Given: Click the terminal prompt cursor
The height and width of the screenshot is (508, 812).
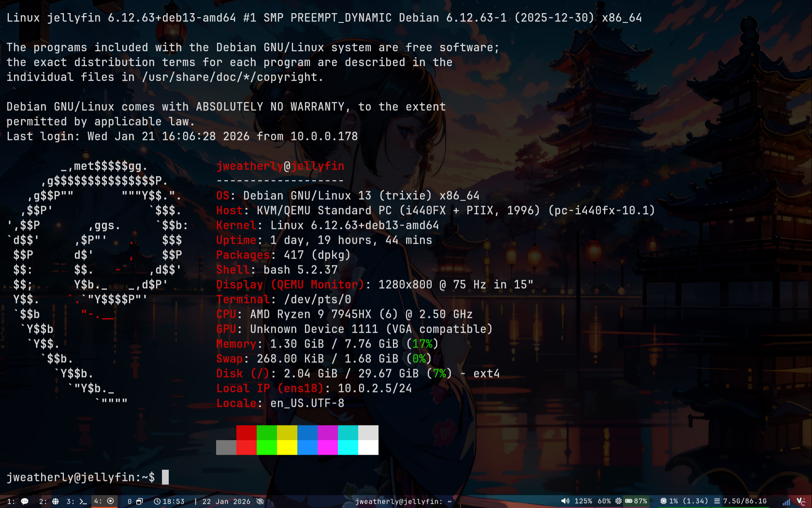Looking at the screenshot, I should point(165,477).
